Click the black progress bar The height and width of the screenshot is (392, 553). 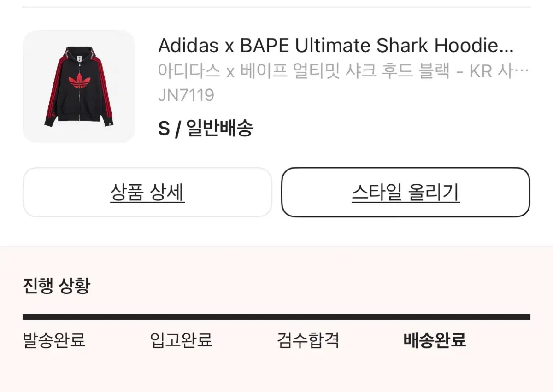(276, 317)
